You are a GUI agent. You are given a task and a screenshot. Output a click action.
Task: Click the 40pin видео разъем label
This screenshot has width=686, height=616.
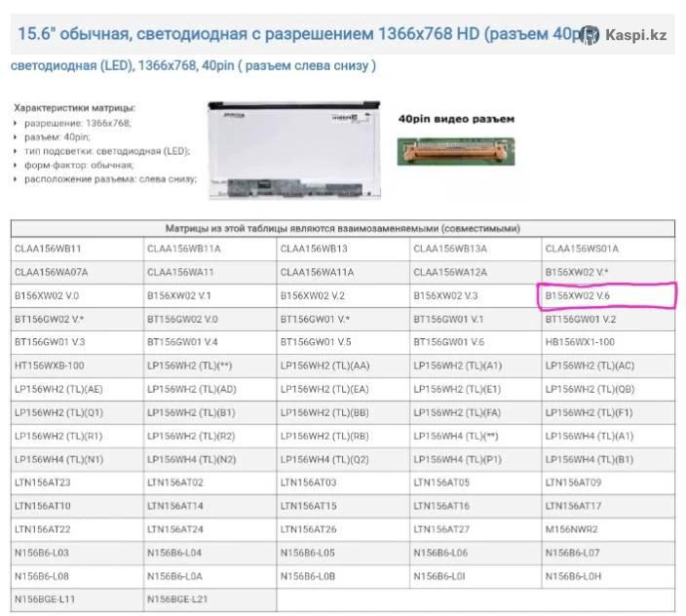pyautogui.click(x=456, y=119)
